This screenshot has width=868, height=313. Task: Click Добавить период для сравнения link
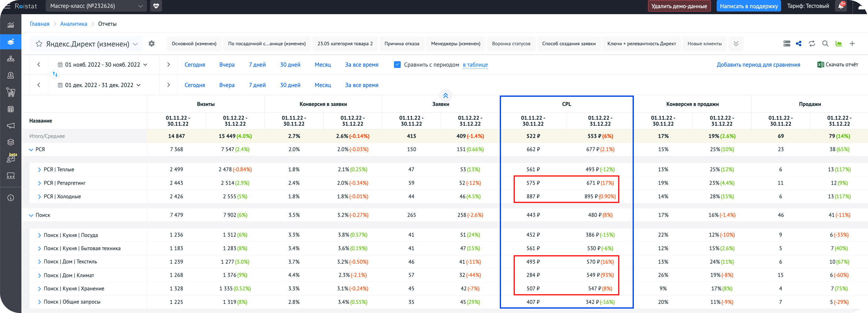click(758, 65)
